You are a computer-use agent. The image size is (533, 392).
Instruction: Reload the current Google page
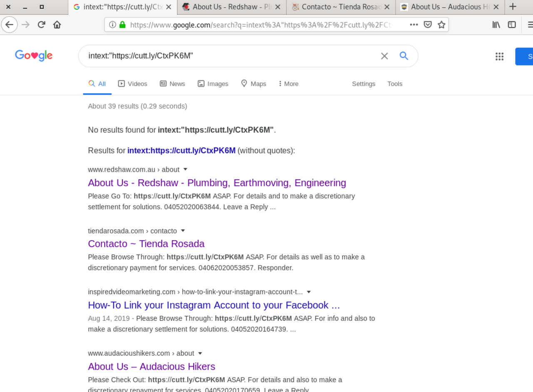[41, 25]
